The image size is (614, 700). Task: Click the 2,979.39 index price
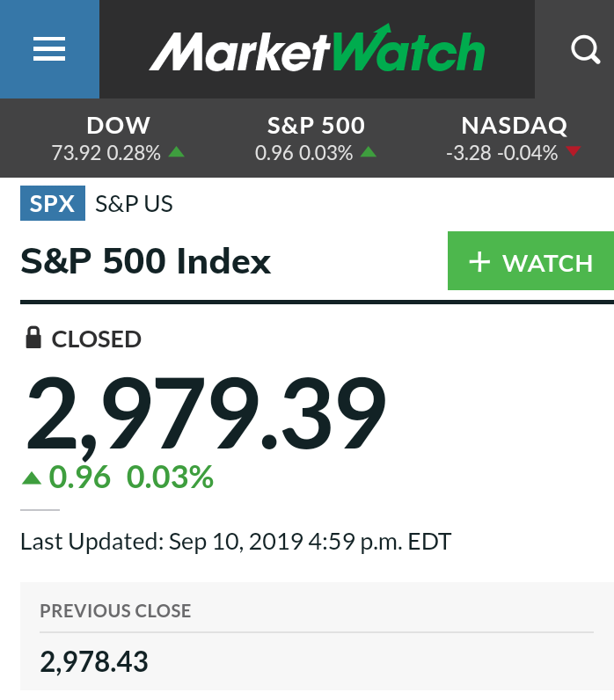[x=207, y=413]
